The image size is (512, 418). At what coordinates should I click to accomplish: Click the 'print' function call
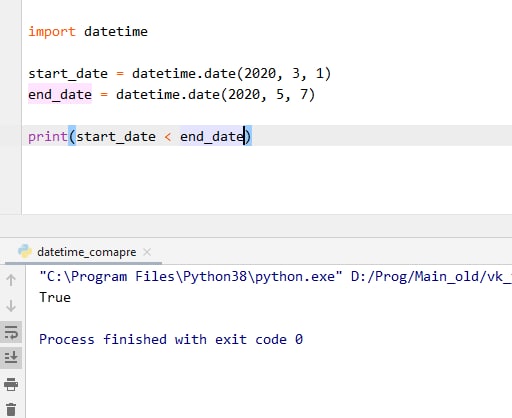(x=48, y=137)
